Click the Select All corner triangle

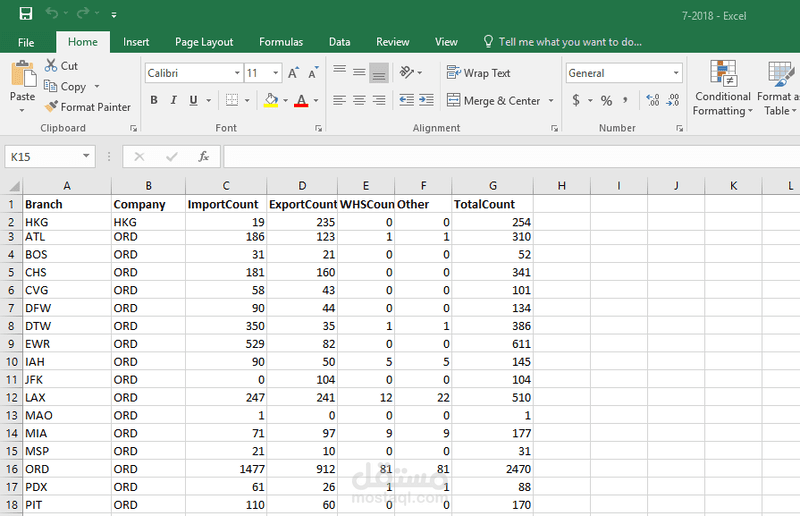pos(14,186)
